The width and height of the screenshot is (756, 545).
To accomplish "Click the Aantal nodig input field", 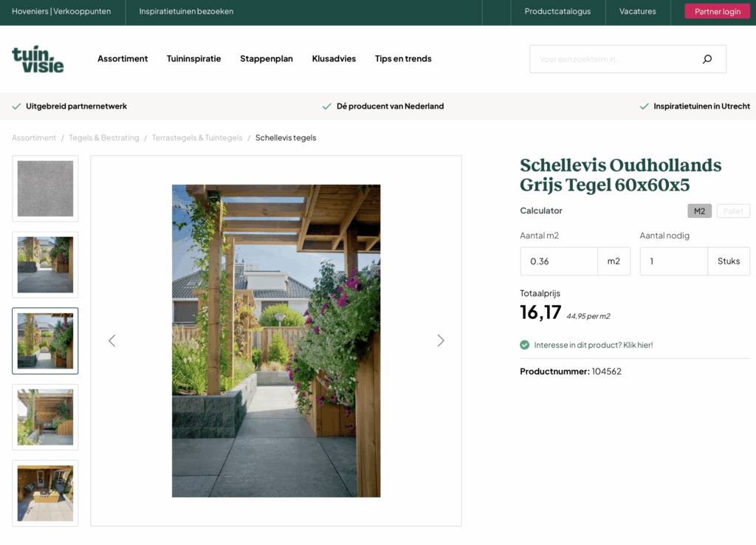I will click(673, 261).
